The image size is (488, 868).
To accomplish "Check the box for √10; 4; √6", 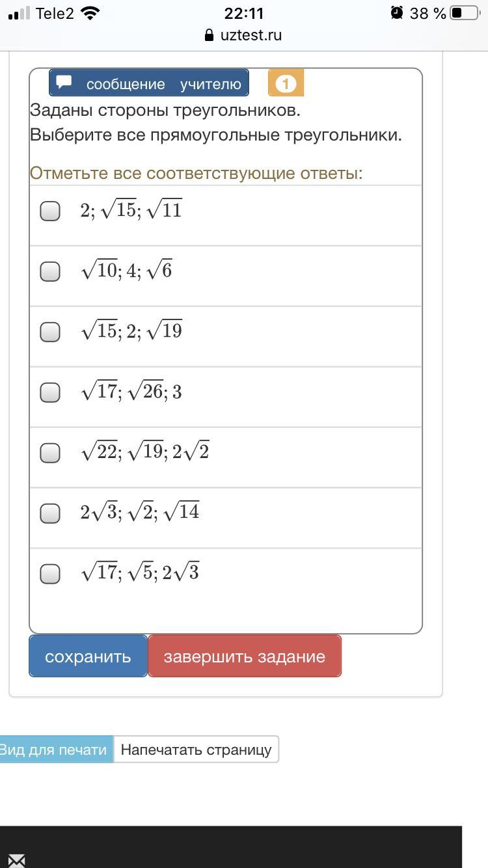I will pos(50,271).
